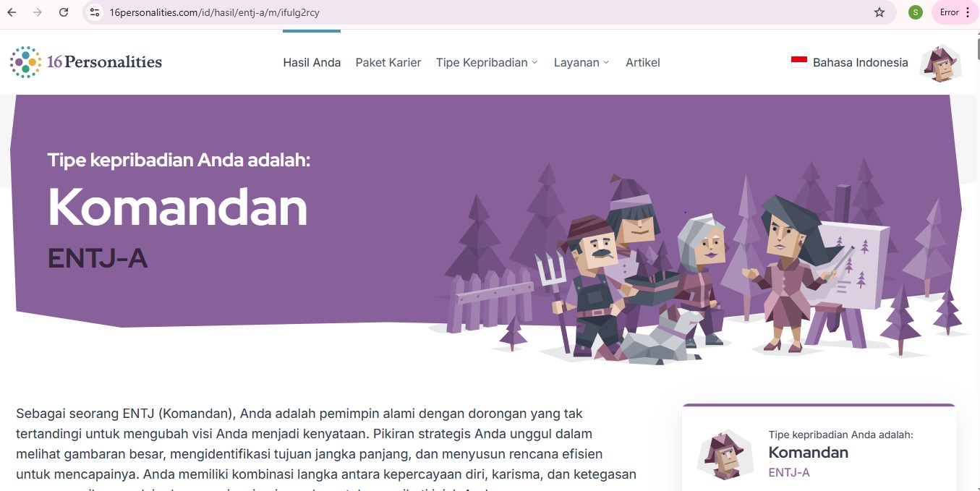This screenshot has width=980, height=491.
Task: Click the browser back arrow
Action: 12,12
